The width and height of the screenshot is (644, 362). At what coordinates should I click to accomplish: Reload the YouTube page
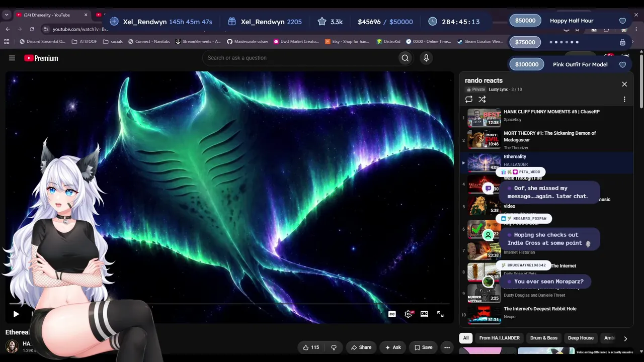point(32,29)
